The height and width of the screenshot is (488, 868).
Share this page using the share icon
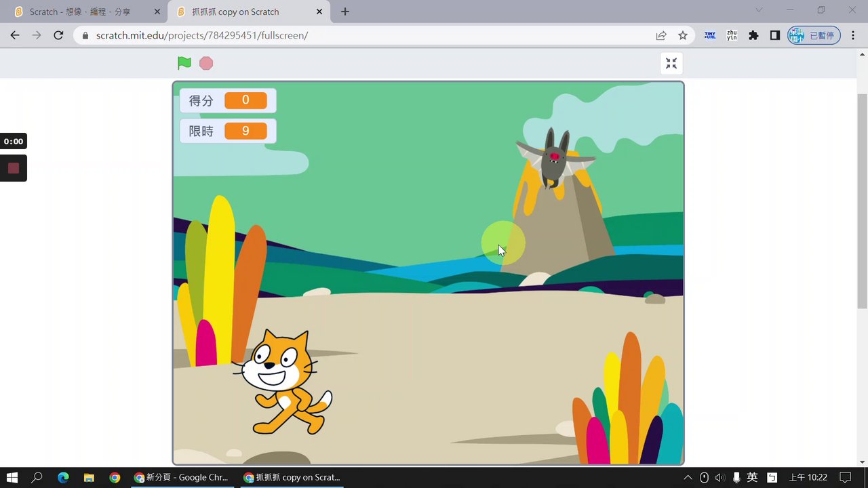(661, 35)
